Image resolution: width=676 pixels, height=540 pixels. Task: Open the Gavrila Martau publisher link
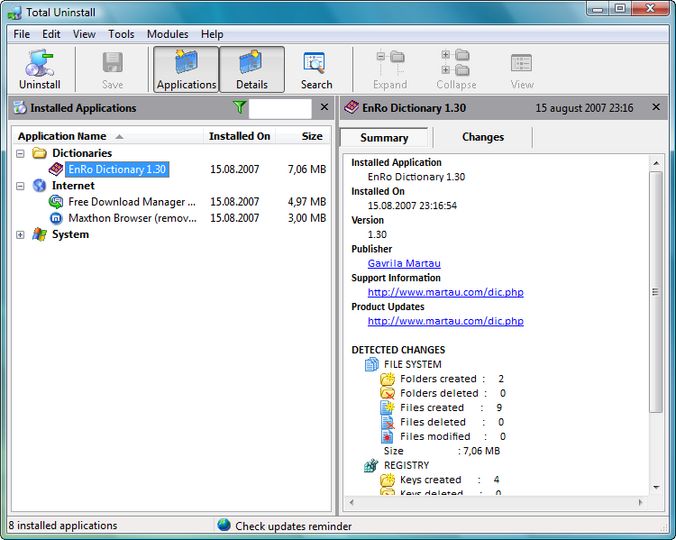click(x=404, y=263)
